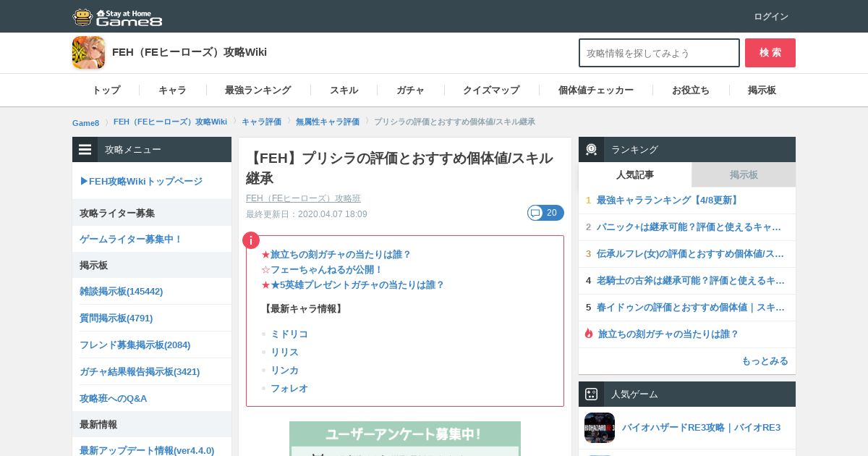The width and height of the screenshot is (868, 456).
Task: Focus the 攻略情報を探してみよう search field
Action: 659,53
